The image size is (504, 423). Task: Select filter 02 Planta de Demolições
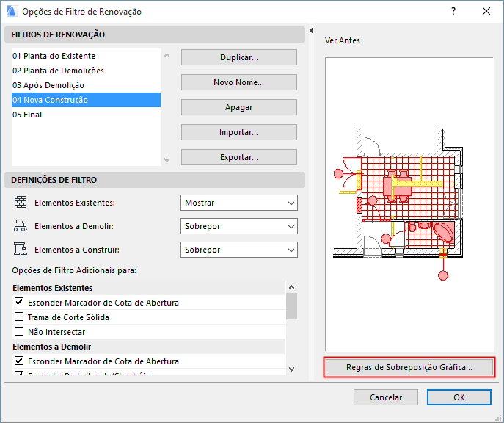click(86, 70)
